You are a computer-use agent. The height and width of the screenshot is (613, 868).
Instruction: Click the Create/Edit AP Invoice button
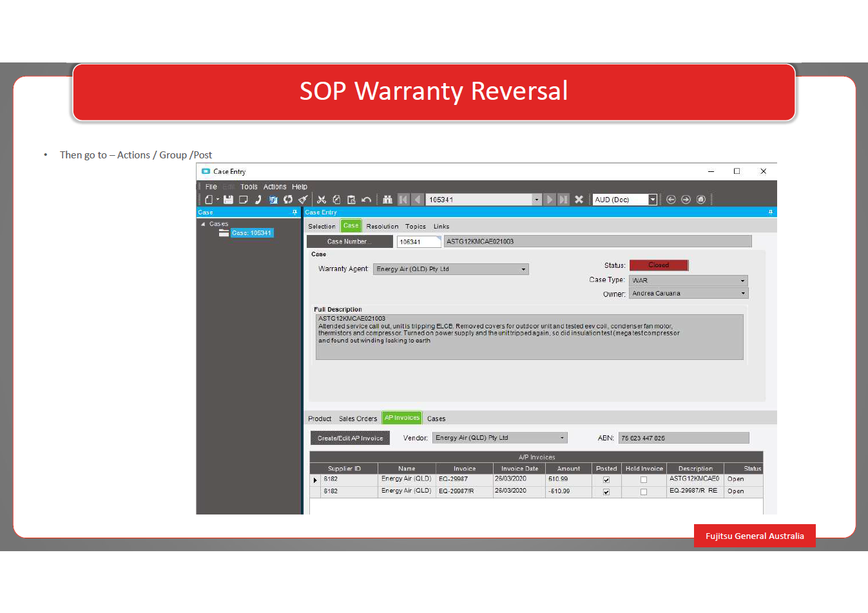pyautogui.click(x=350, y=438)
